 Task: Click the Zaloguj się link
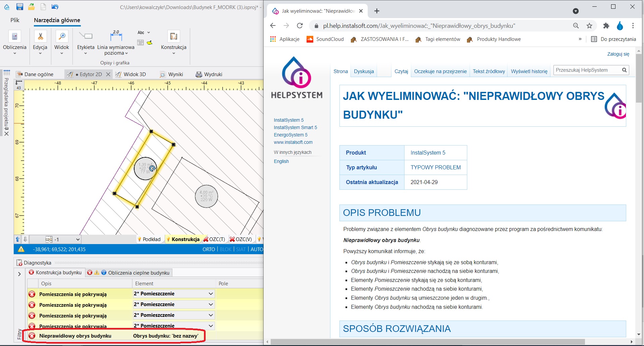coord(618,54)
